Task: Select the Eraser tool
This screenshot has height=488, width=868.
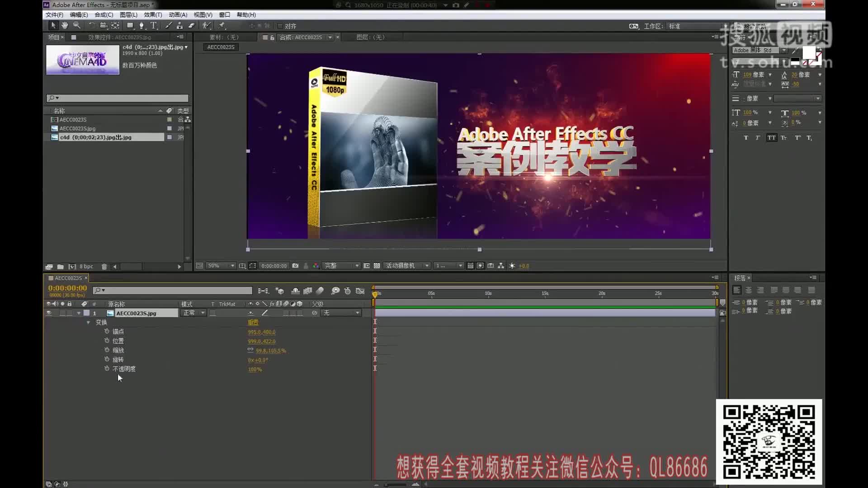Action: point(191,26)
